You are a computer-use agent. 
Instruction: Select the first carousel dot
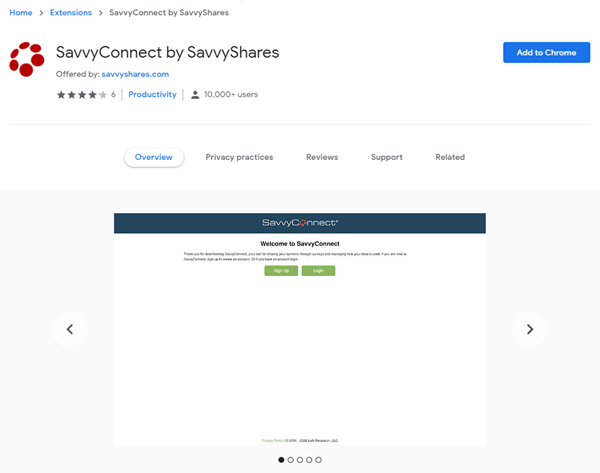(281, 460)
